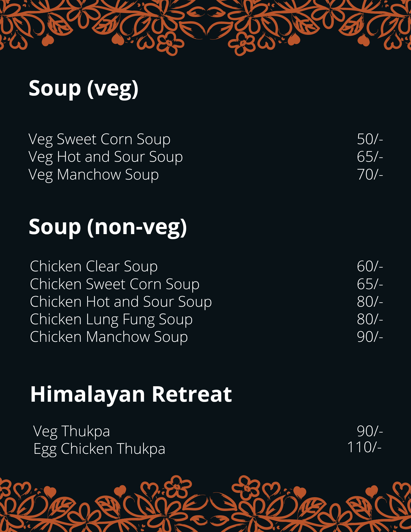Select Chicken Lung Fung Soup
This screenshot has height=532, width=411.
[111, 320]
